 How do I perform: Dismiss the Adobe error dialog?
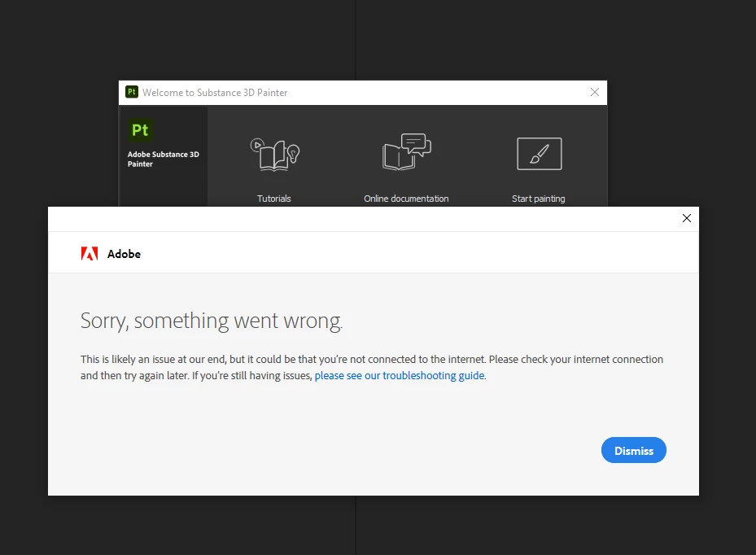click(x=634, y=450)
